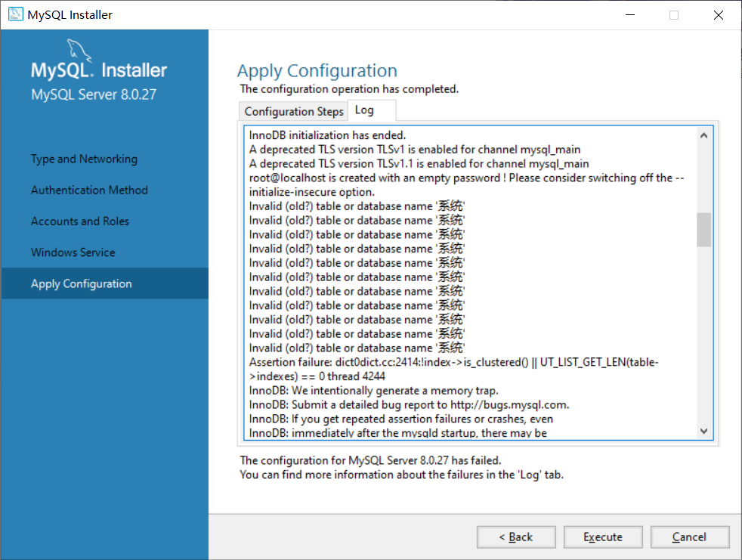
Task: Click the Execute button
Action: (603, 537)
